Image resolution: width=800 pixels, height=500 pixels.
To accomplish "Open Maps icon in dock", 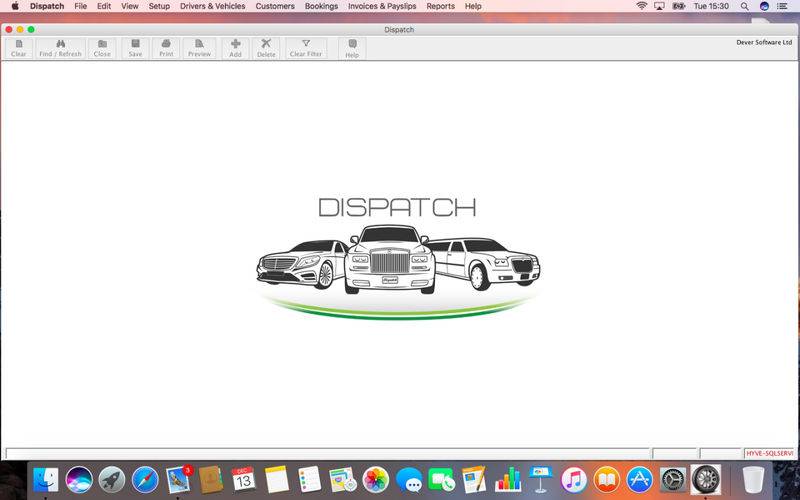I will (342, 480).
